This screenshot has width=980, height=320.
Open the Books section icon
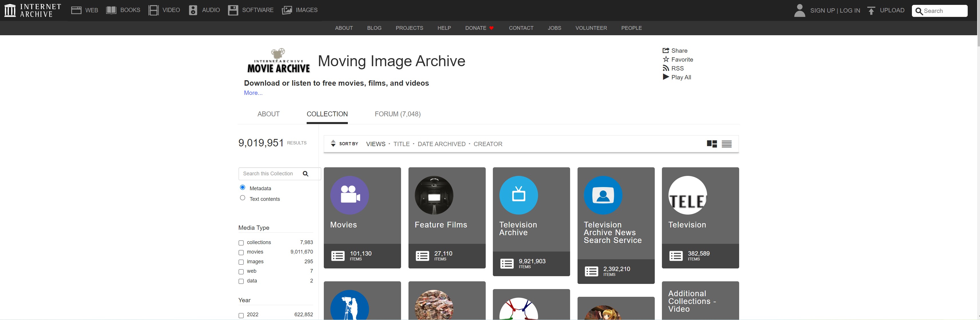[x=111, y=10]
